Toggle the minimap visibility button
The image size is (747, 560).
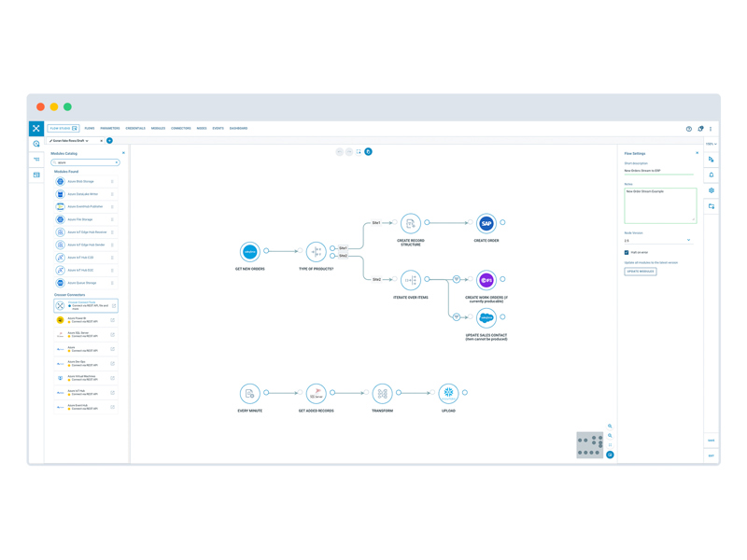pos(610,455)
